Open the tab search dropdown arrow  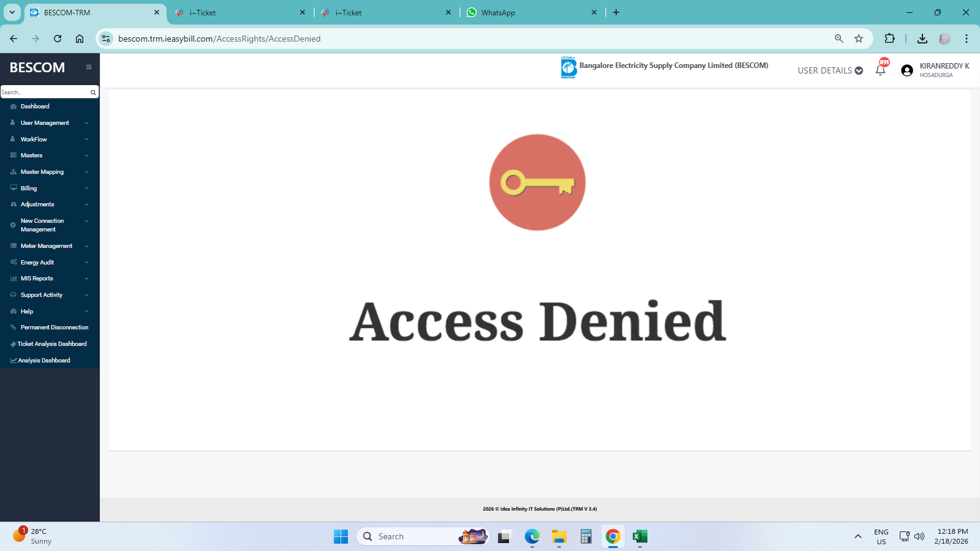[12, 12]
